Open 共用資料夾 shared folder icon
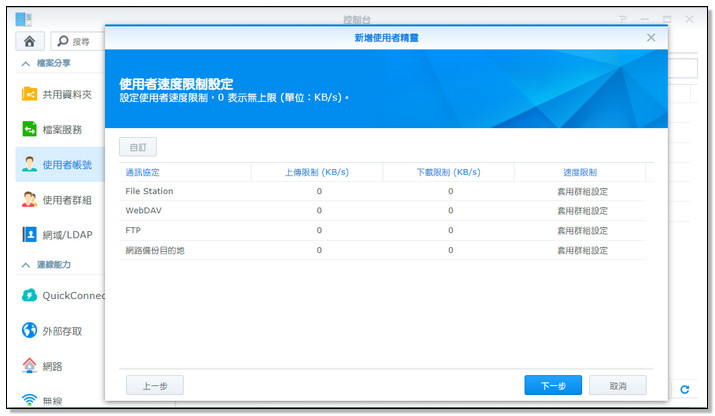This screenshot has height=416, width=715. (30, 94)
